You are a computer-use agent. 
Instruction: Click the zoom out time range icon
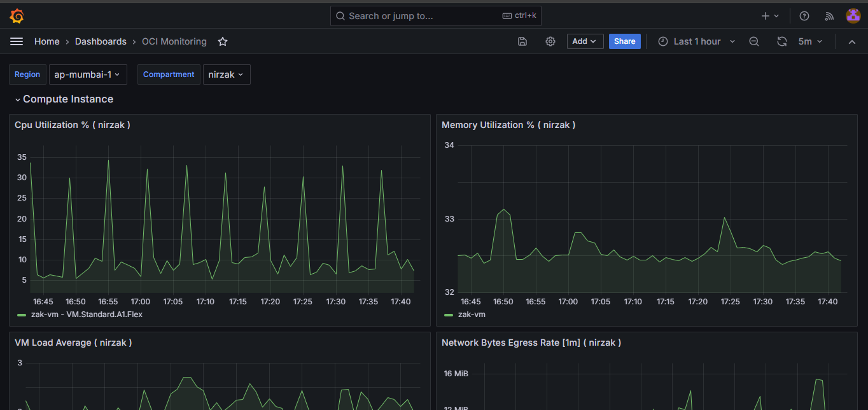tap(754, 41)
